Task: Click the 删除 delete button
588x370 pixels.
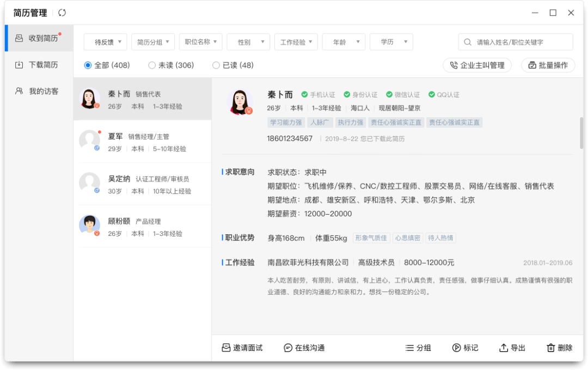Action: point(560,348)
